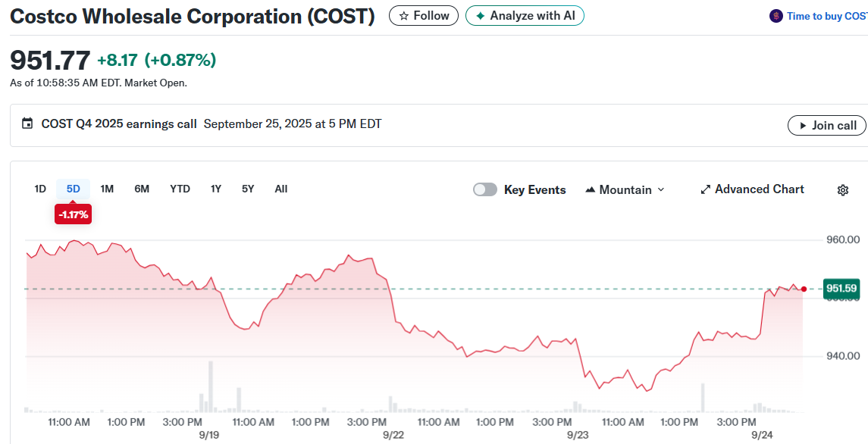This screenshot has height=444, width=868.
Task: Click the purple icon beside Time to buy
Action: coord(776,16)
